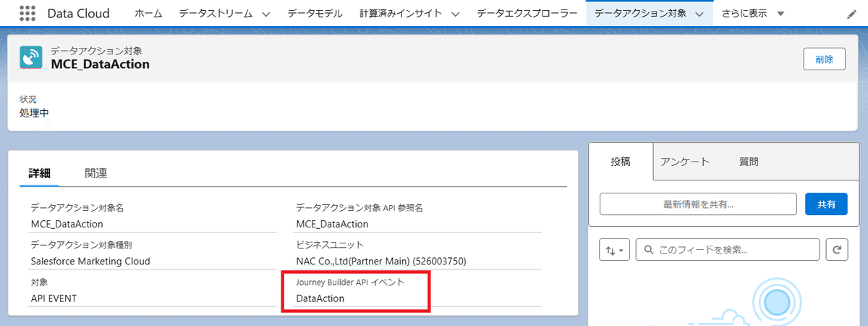Expand the データアクション対象 tab chevron

pyautogui.click(x=698, y=14)
